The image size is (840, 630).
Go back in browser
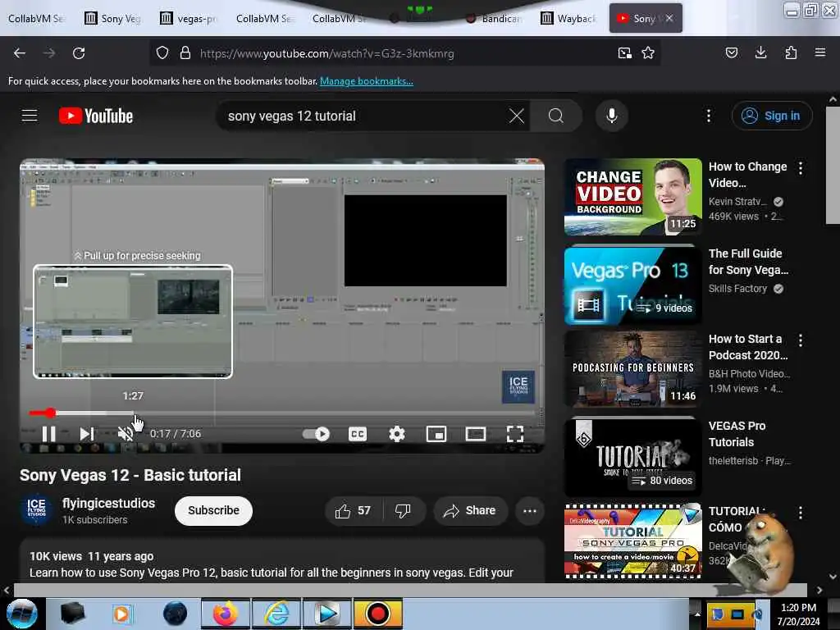20,53
